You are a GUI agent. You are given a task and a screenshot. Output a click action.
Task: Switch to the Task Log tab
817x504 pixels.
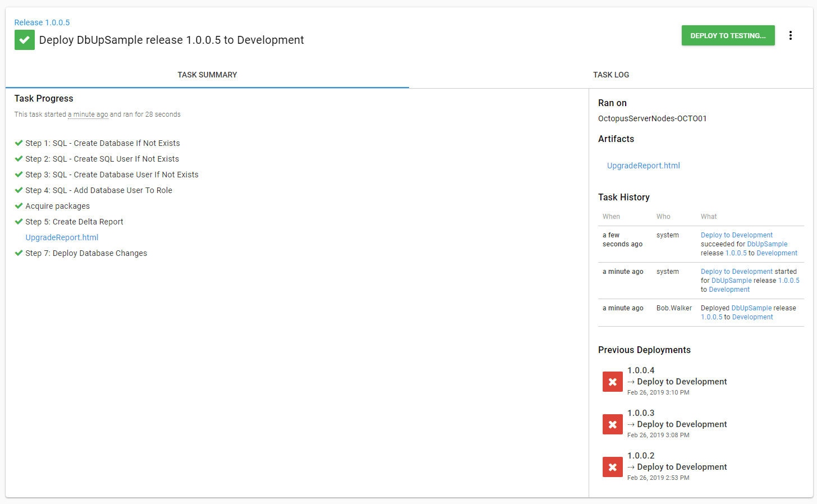tap(611, 75)
